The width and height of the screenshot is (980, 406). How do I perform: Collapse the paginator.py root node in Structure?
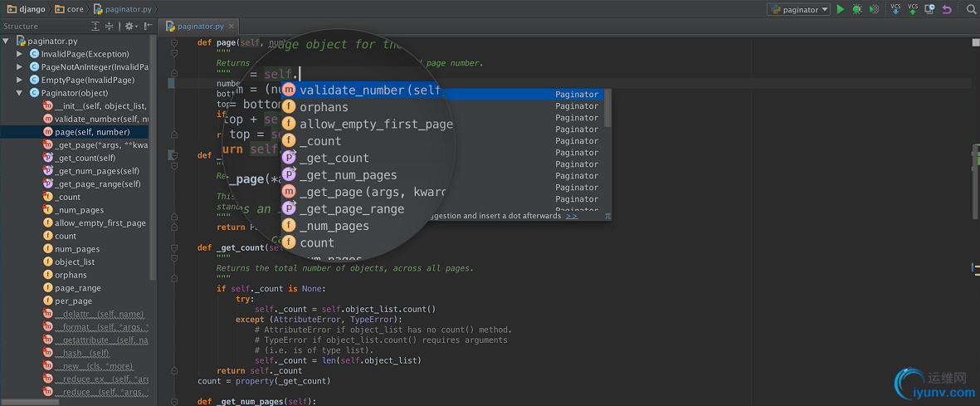(x=6, y=42)
